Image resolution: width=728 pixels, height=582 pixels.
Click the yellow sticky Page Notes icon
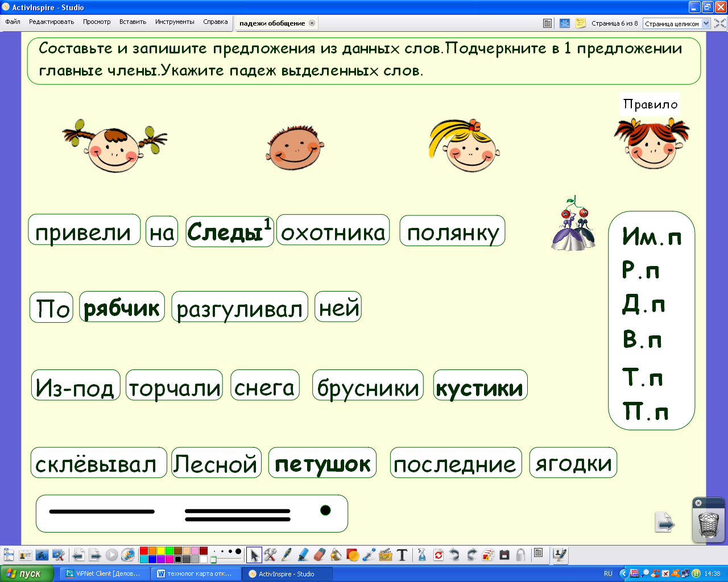pyautogui.click(x=581, y=23)
